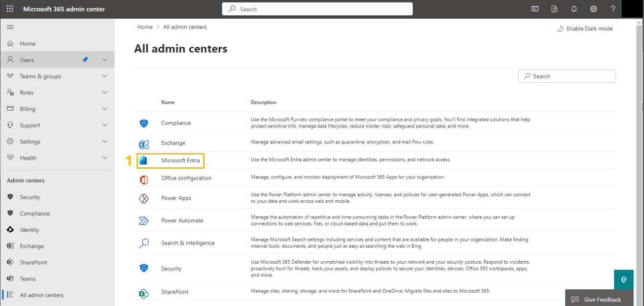
Task: Open the Compliance link in table
Action: click(x=176, y=123)
